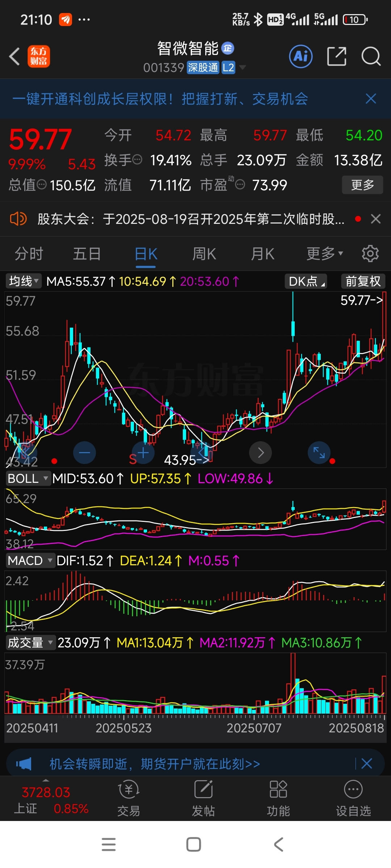Image resolution: width=391 pixels, height=868 pixels.
Task: Tap the info icon beside 市盈
Action: point(240,185)
